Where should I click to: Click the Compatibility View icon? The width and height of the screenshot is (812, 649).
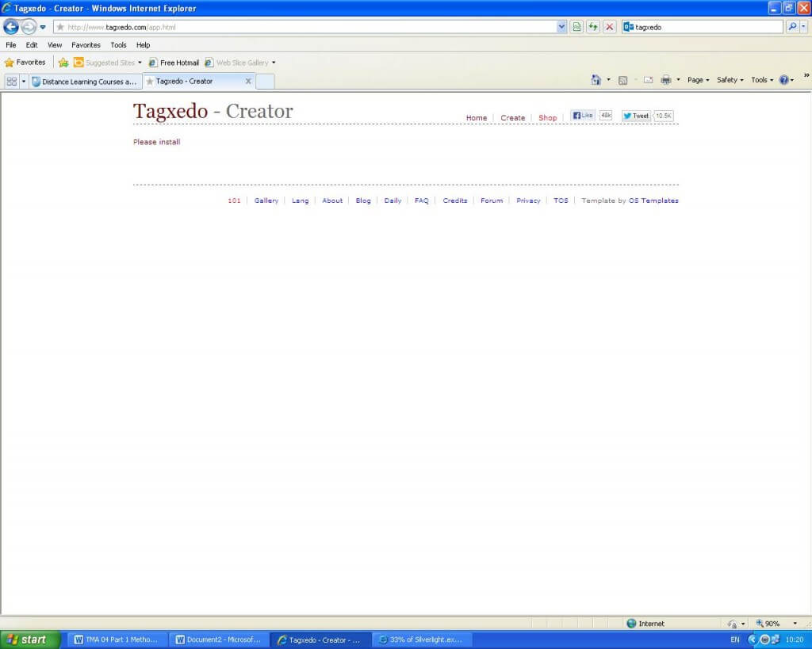point(576,27)
